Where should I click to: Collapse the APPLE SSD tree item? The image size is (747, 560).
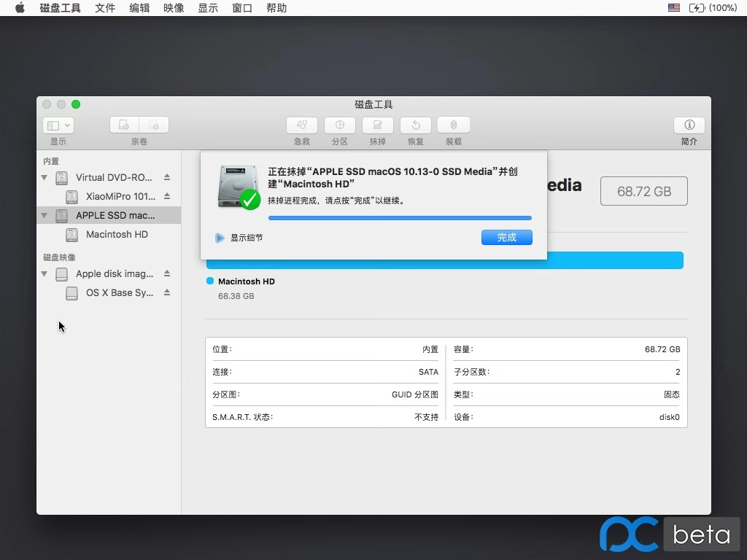pyautogui.click(x=44, y=216)
